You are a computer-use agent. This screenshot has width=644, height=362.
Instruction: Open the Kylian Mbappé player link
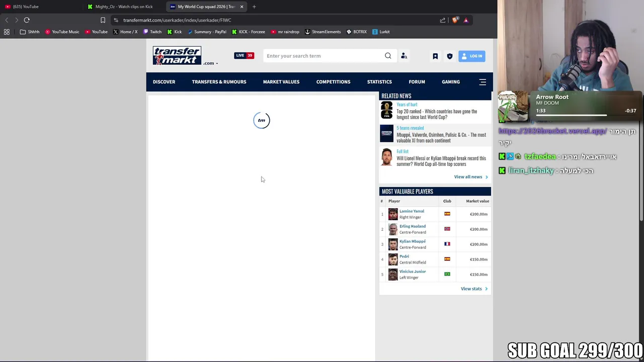point(413,241)
